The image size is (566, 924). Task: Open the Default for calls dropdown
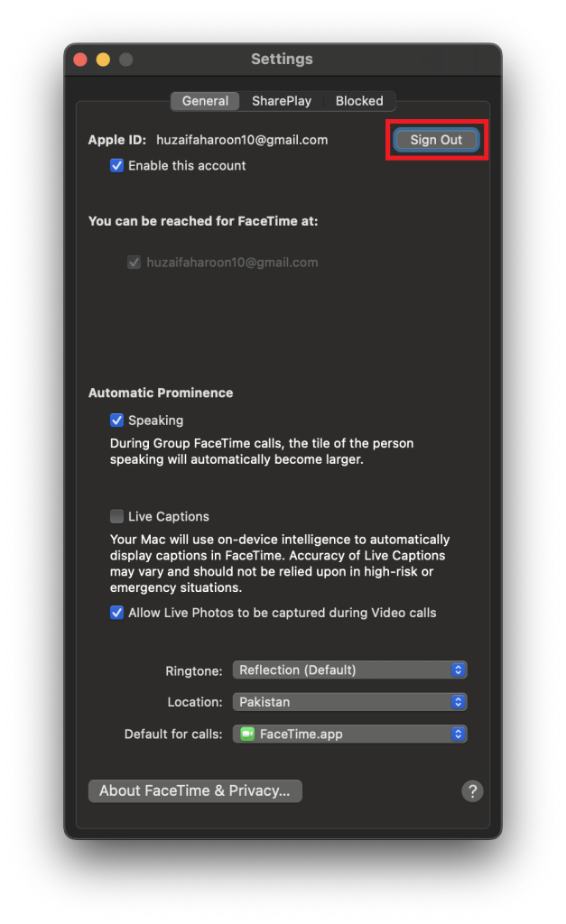(349, 735)
